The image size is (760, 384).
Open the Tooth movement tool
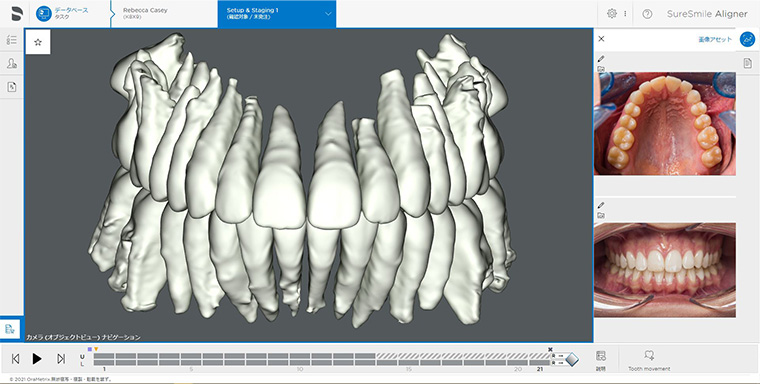click(649, 360)
